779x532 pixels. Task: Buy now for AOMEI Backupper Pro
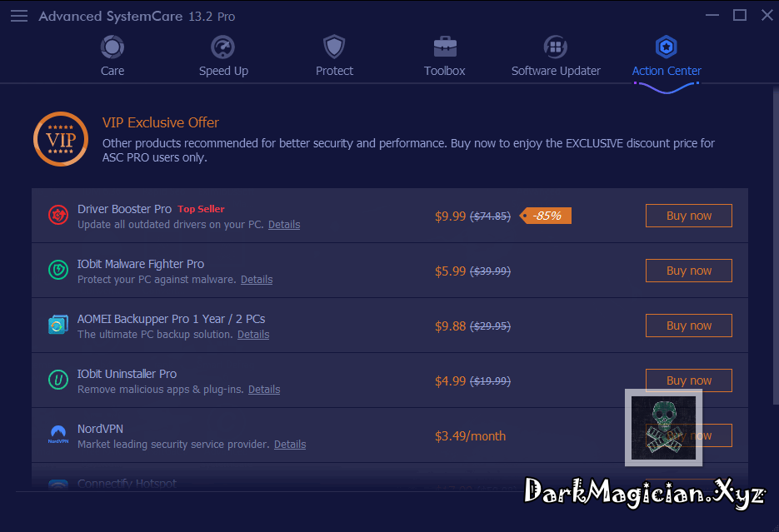[688, 326]
